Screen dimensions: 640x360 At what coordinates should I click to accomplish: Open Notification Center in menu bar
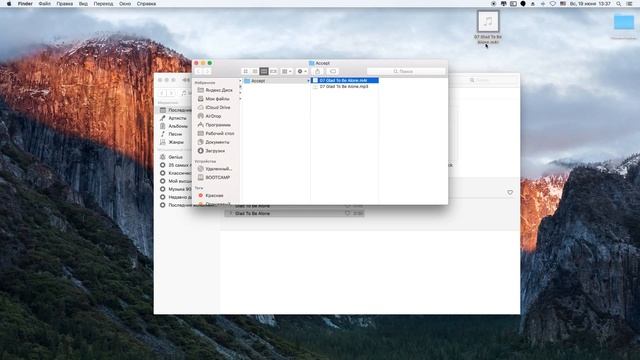[630, 4]
